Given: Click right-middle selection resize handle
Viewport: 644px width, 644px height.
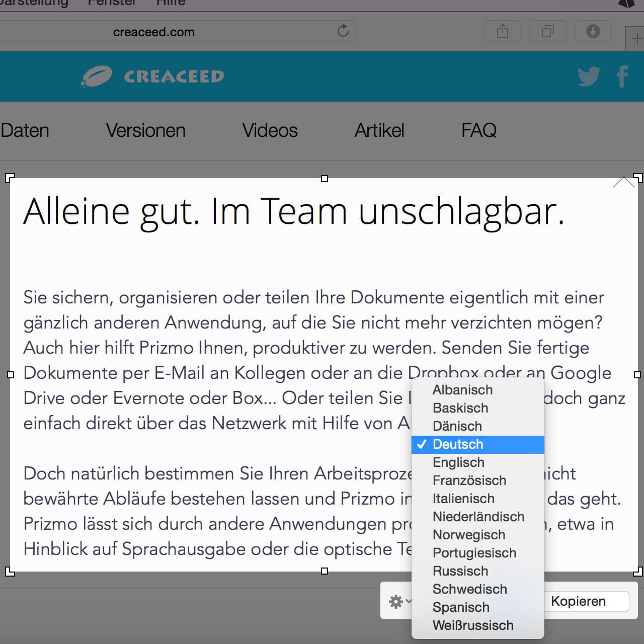Looking at the screenshot, I should click(637, 375).
